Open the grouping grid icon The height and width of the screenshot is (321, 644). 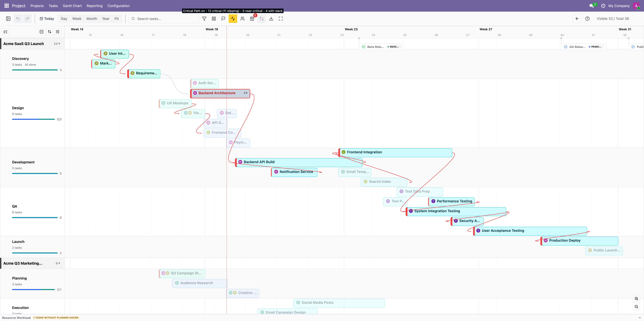[214, 19]
